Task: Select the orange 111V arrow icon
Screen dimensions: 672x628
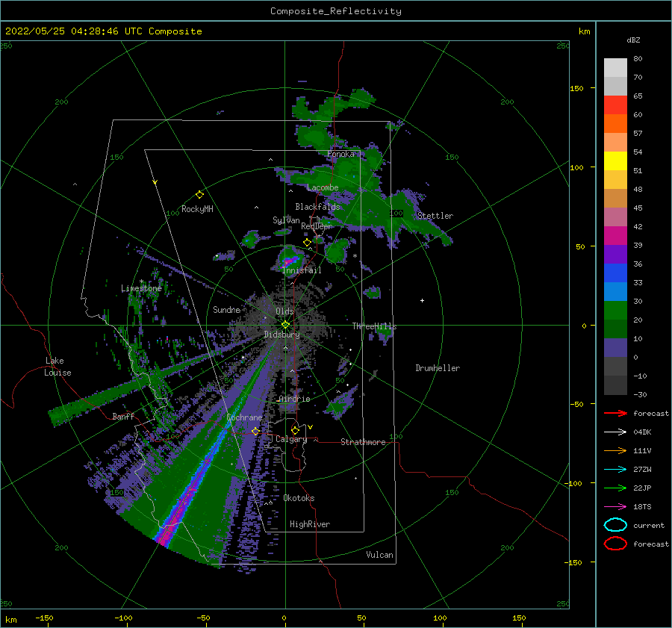Action: pos(615,450)
